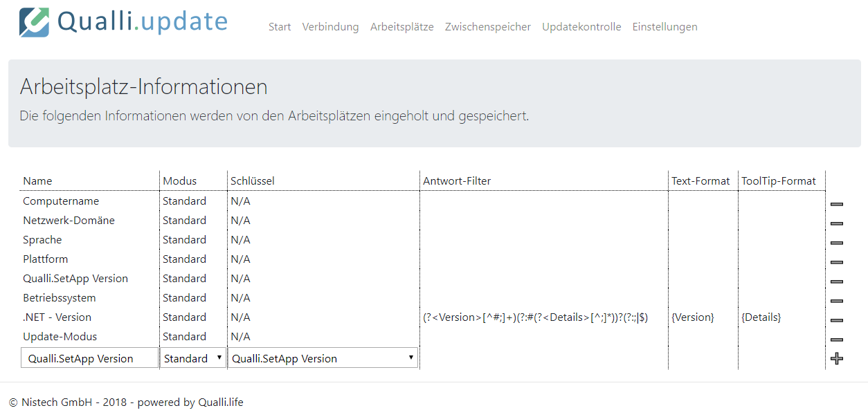Click the Modus column header
Viewport: 868px width, 417px height.
(180, 181)
